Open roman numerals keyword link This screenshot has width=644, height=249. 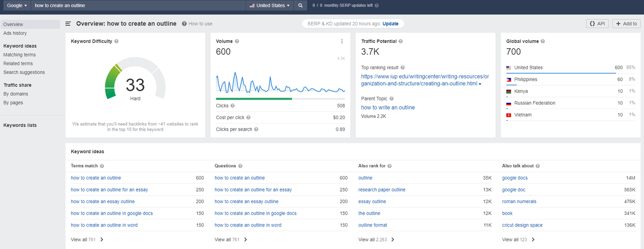coord(519,202)
